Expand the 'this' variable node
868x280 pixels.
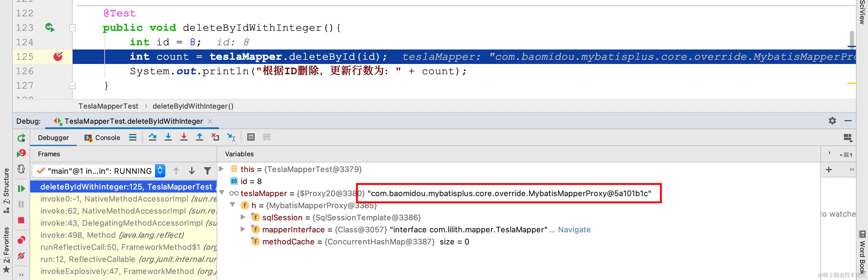point(221,168)
